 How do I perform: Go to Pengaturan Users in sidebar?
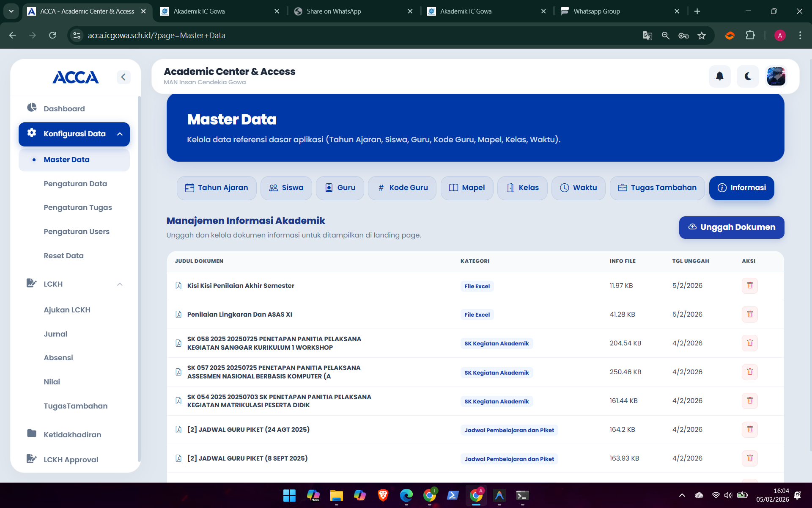77,232
